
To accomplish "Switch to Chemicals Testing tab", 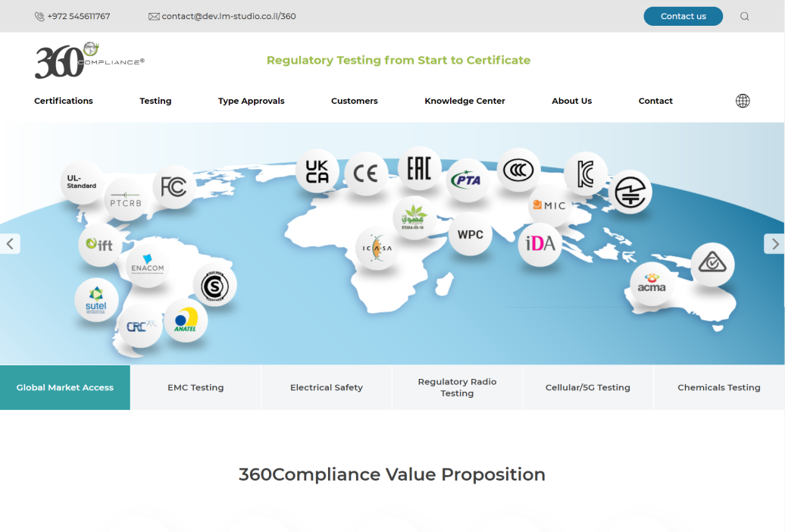I will pos(719,387).
